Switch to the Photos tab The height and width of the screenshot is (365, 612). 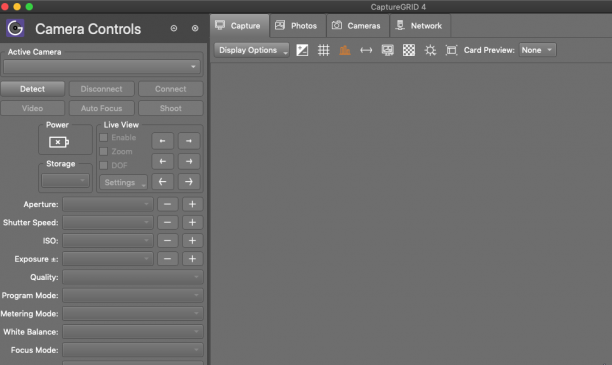(x=297, y=26)
